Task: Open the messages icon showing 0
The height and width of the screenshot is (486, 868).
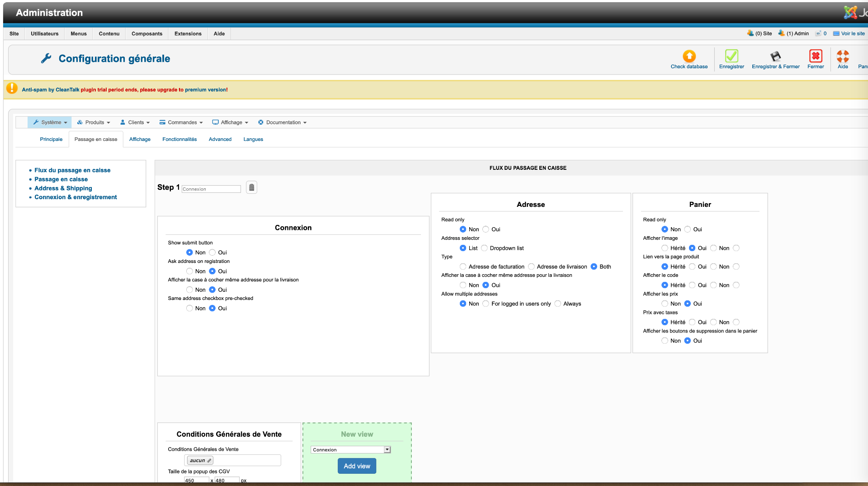Action: pyautogui.click(x=818, y=33)
